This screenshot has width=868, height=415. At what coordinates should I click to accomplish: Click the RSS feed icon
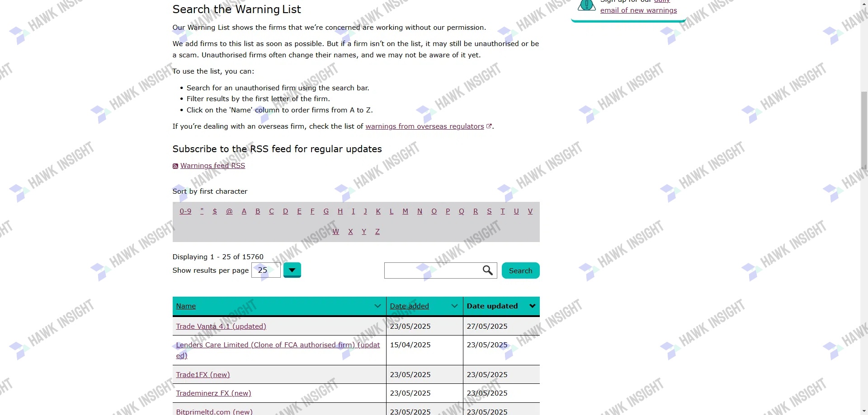175,166
